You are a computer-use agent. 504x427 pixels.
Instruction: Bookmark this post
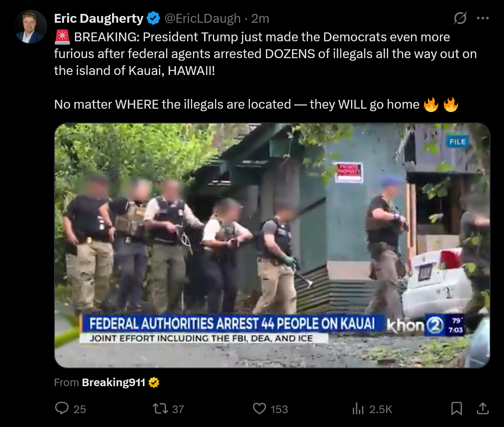coord(456,409)
